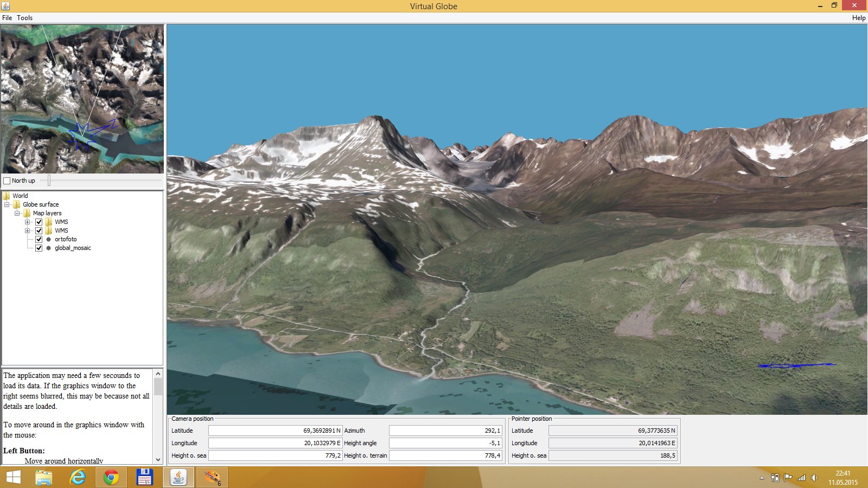Click the Azimuth value field
This screenshot has height=488, width=868.
click(445, 431)
